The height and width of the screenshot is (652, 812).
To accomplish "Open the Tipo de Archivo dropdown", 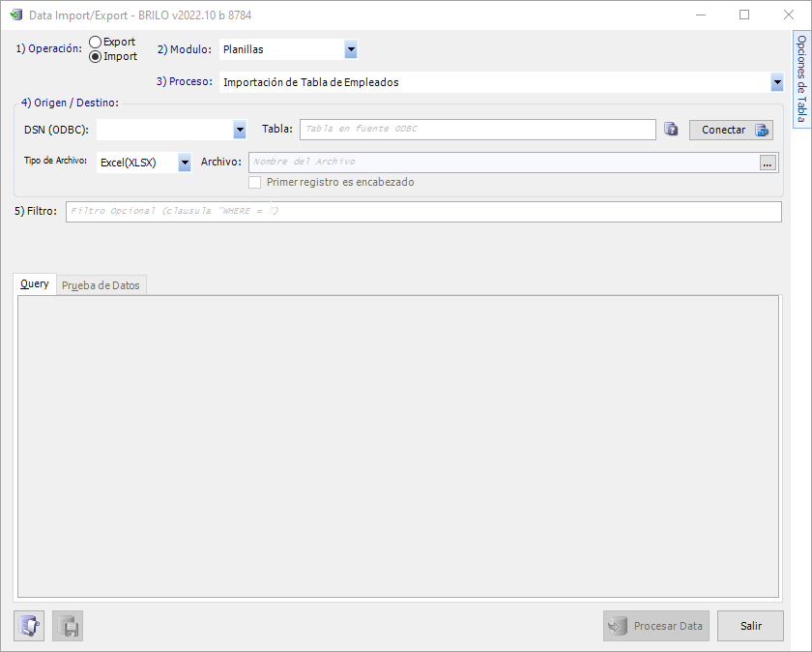I will point(184,163).
